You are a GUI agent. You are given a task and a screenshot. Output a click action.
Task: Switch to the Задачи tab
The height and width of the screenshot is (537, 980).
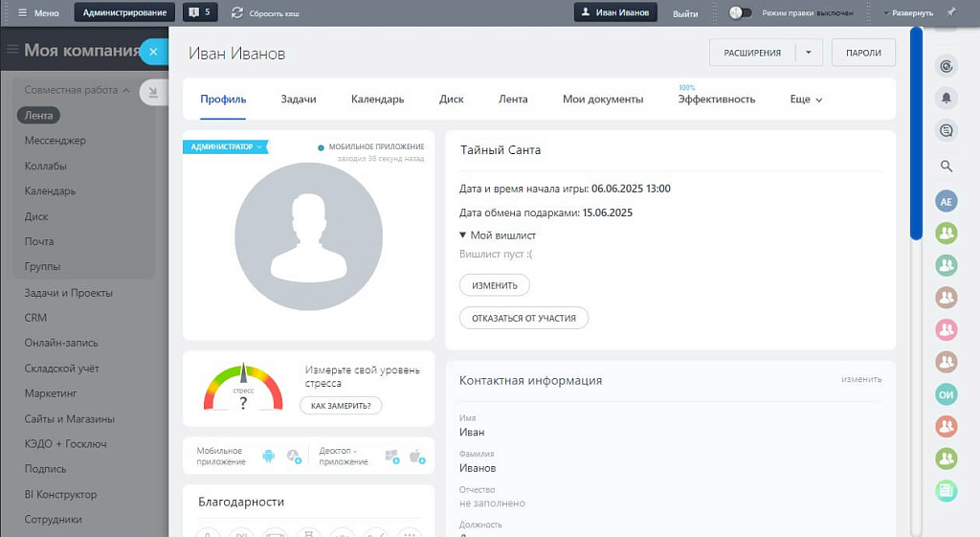pos(299,100)
